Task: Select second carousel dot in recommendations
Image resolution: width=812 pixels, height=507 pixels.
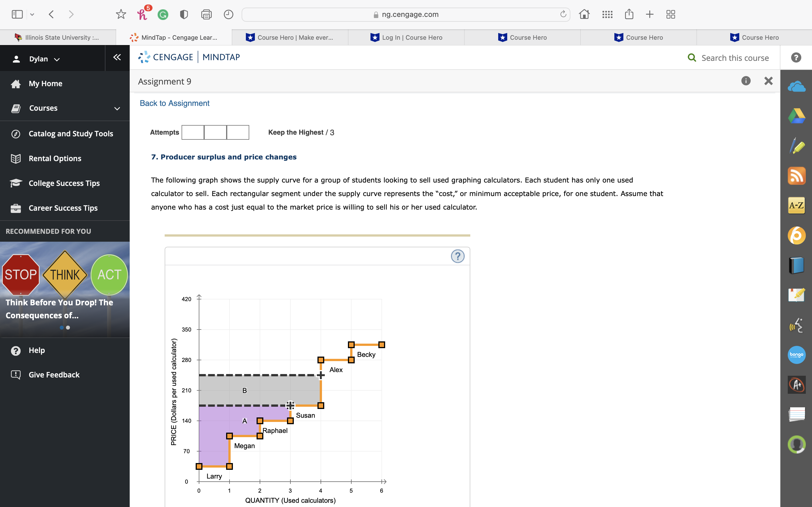Action: pyautogui.click(x=68, y=328)
